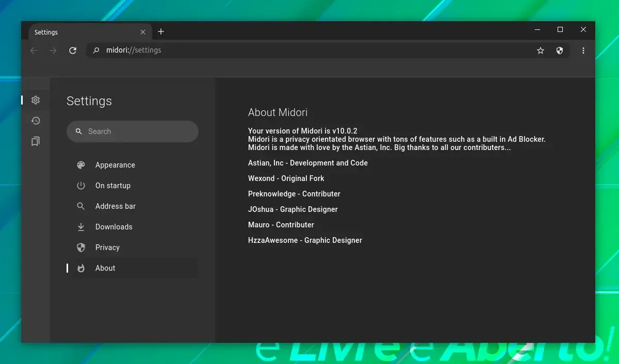Click the settings Search field
The width and height of the screenshot is (619, 364).
[x=133, y=131]
